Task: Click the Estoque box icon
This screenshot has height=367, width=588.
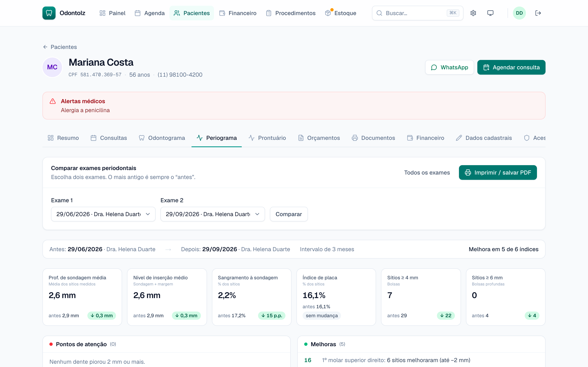Action: click(x=328, y=13)
